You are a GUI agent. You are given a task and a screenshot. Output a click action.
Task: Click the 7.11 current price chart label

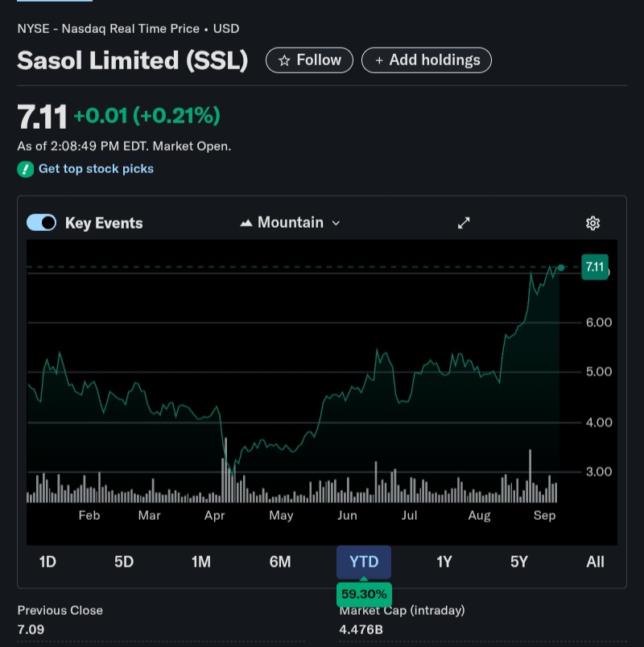pos(594,267)
